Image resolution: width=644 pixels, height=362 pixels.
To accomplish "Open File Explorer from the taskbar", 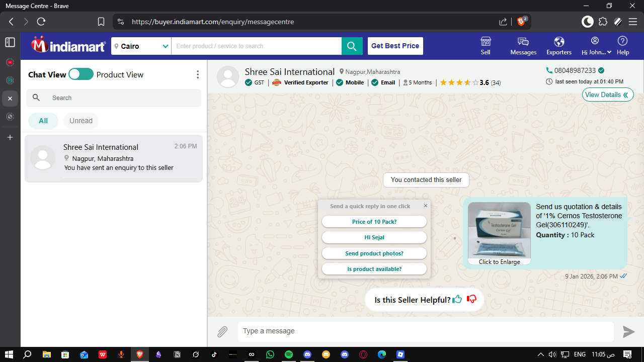I will tap(46, 354).
